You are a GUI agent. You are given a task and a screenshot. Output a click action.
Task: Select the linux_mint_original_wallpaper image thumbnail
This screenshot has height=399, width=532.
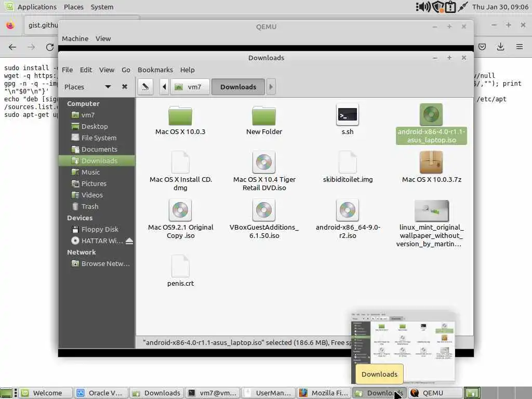431,210
